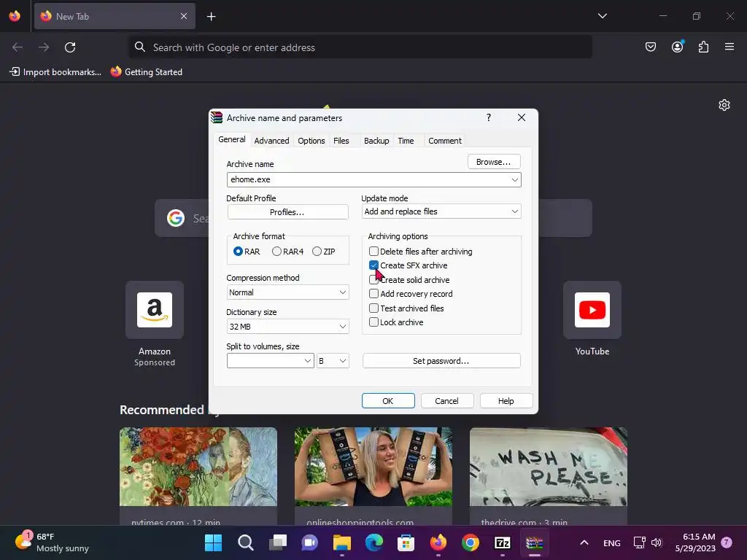
Task: Open the Profiles... button
Action: tap(287, 212)
